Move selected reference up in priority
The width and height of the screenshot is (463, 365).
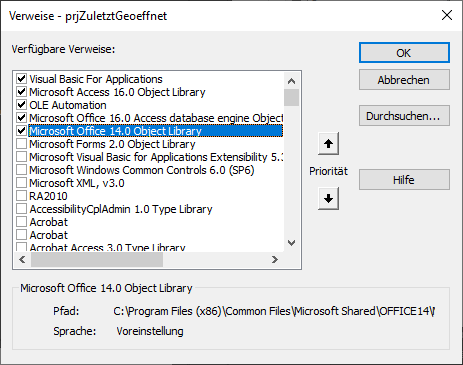pyautogui.click(x=328, y=144)
